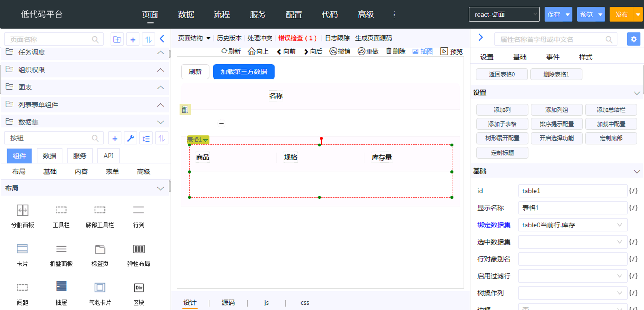Toggle expression mode for id field
Image resolution: width=644 pixels, height=310 pixels.
633,191
